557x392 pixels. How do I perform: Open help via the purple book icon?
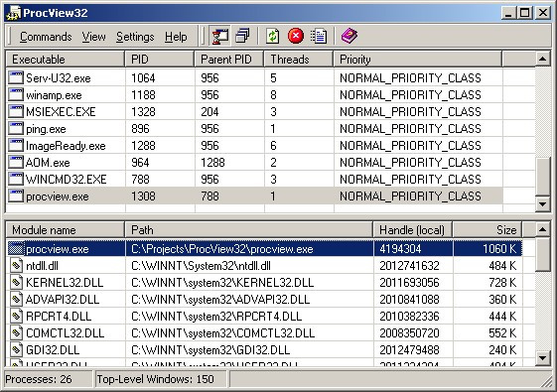click(348, 36)
